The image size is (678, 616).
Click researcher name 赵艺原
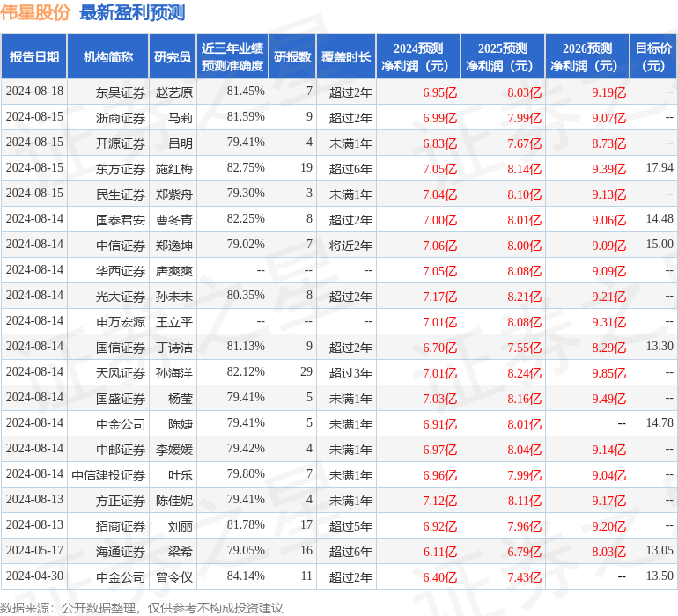(x=174, y=92)
